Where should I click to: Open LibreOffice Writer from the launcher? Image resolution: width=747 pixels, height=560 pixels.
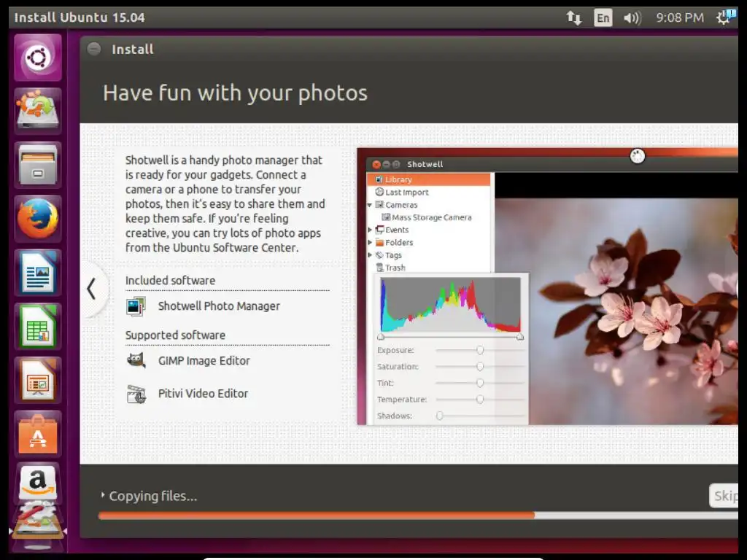coord(38,273)
